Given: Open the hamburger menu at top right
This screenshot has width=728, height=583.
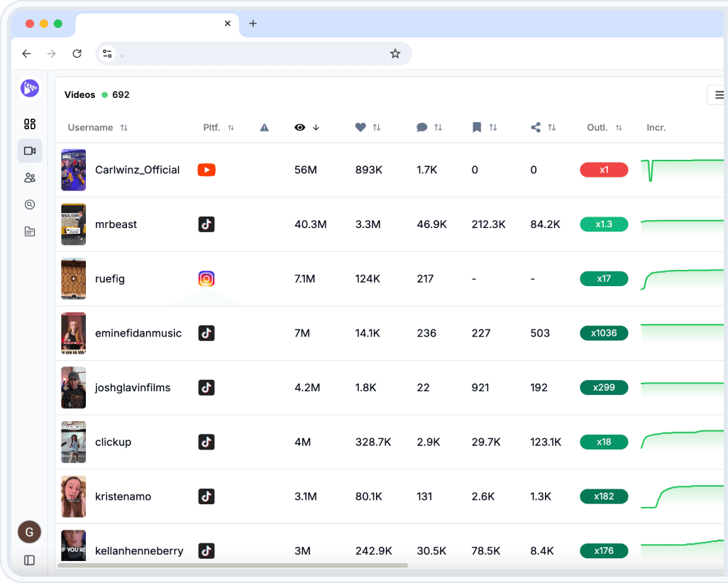Looking at the screenshot, I should [719, 94].
